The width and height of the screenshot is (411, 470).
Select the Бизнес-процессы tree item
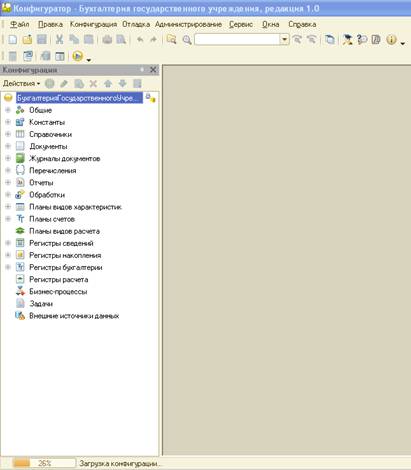tap(58, 292)
